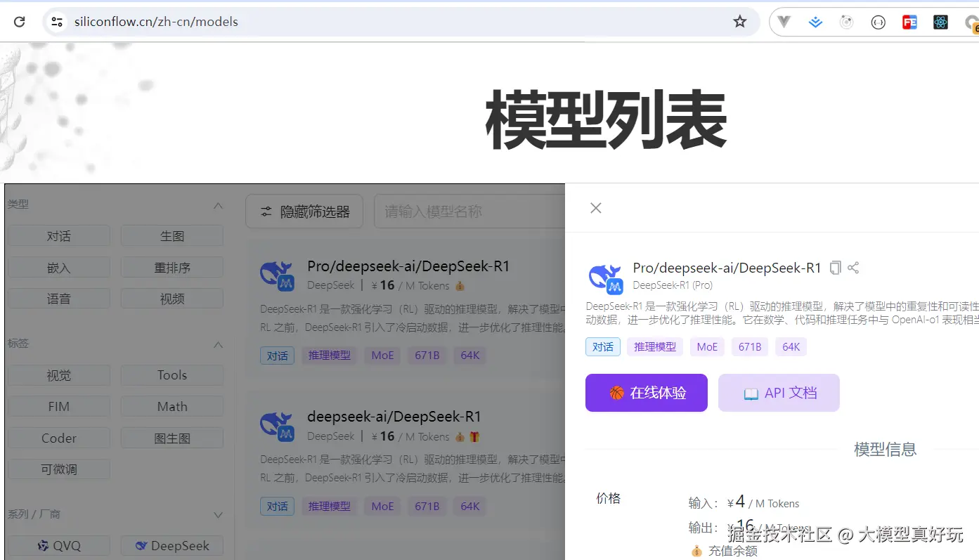Toggle the Math tag filter
This screenshot has width=979, height=560.
(x=172, y=407)
